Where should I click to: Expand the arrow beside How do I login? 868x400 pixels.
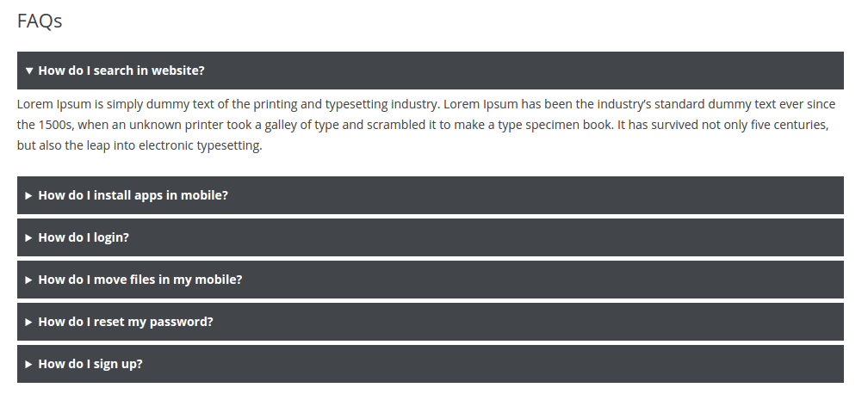28,238
